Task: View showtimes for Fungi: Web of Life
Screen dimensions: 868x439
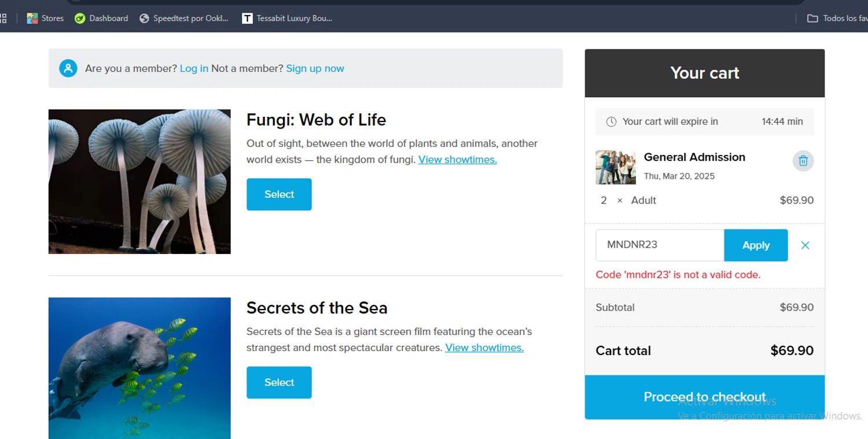Action: coord(458,160)
